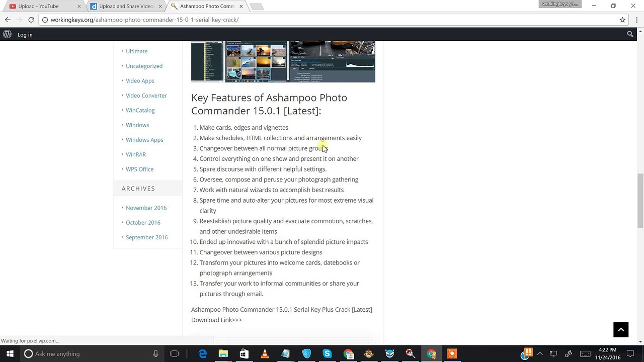Select the Ashampoo Photo Commander tab
Viewport: 644px width, 362px height.
pos(207,7)
